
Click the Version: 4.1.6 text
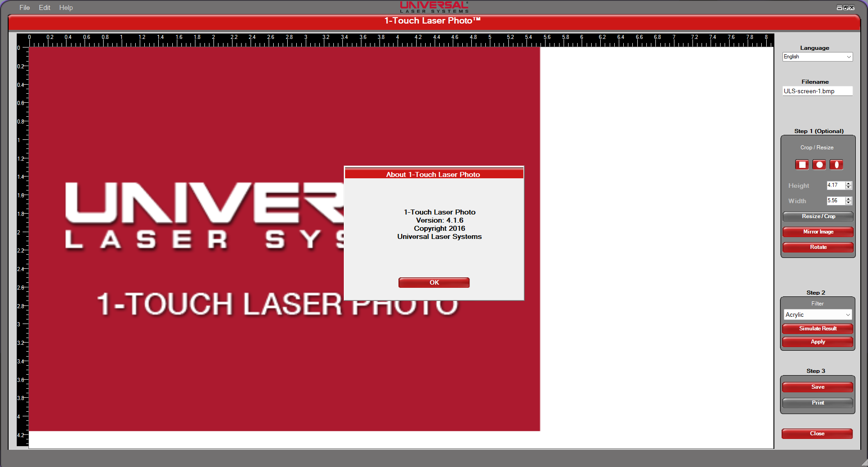pyautogui.click(x=440, y=220)
